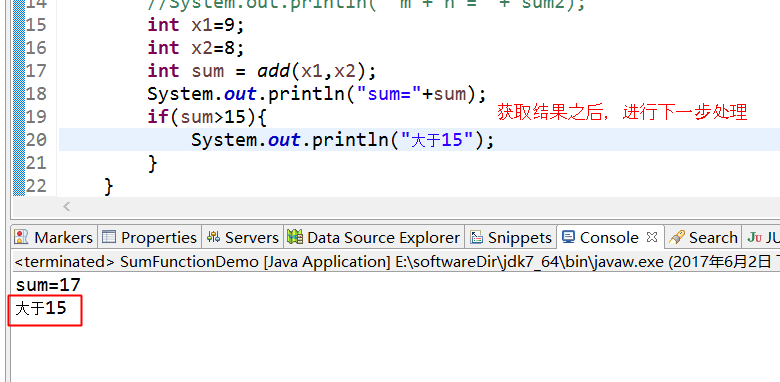This screenshot has width=780, height=382.
Task: Click the Data Source Explorer icon
Action: (295, 237)
